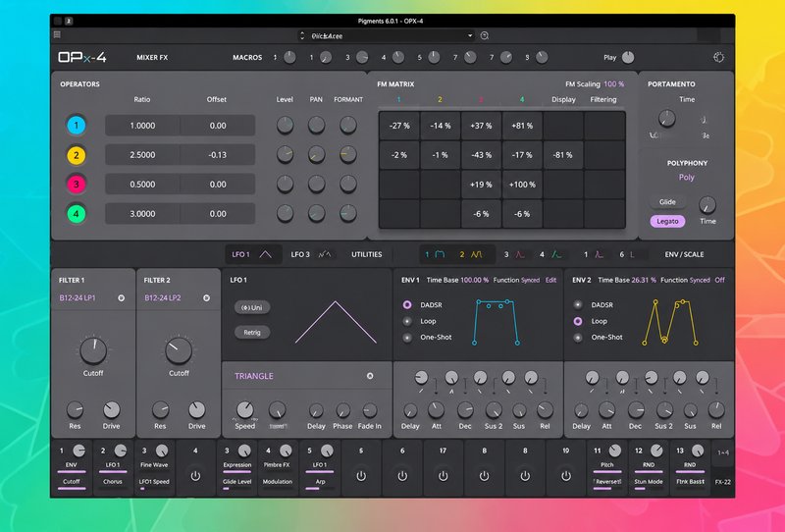785x532 pixels.
Task: Click the LFO 1 Retrig button
Action: coord(252,332)
